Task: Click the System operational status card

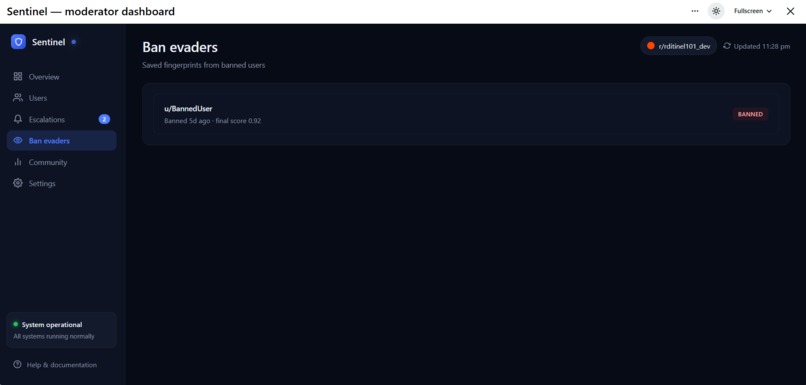Action: [62, 330]
